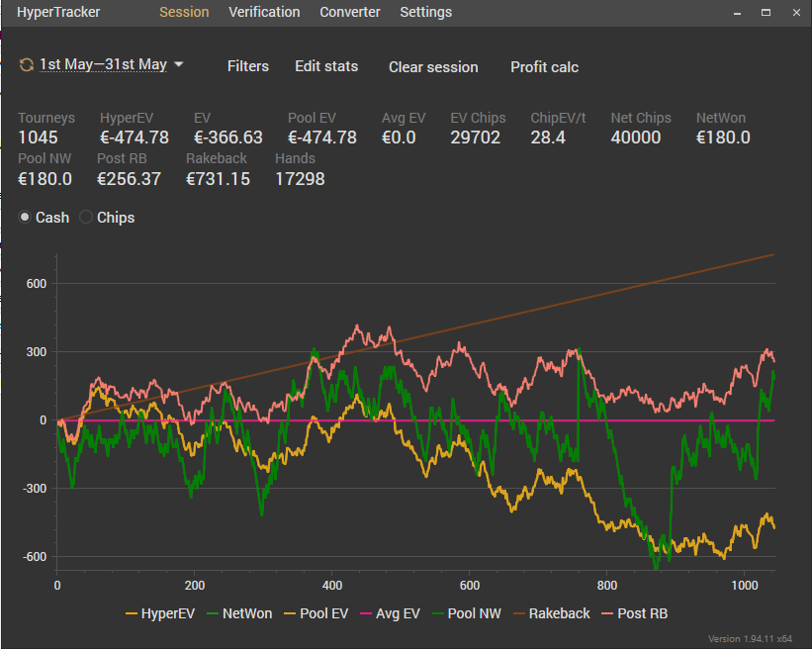Click the Pool NW legend entry
Image resolution: width=812 pixels, height=649 pixels.
tap(467, 613)
